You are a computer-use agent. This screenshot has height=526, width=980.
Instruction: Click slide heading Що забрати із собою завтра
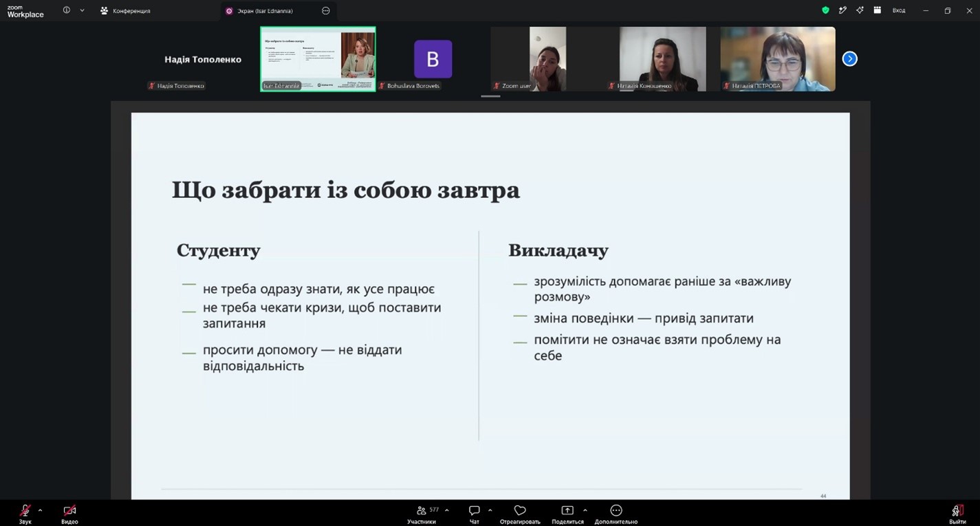pyautogui.click(x=346, y=190)
